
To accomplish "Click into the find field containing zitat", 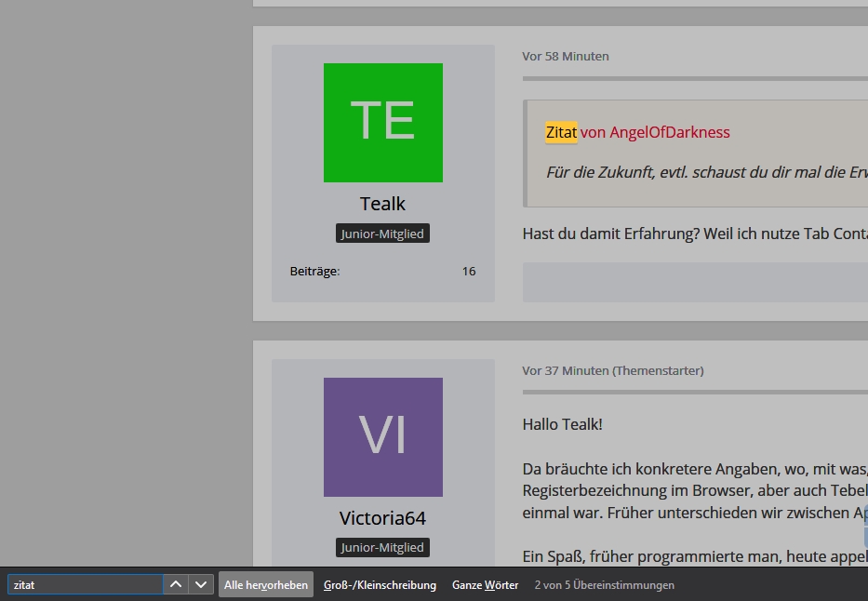I will (x=86, y=585).
